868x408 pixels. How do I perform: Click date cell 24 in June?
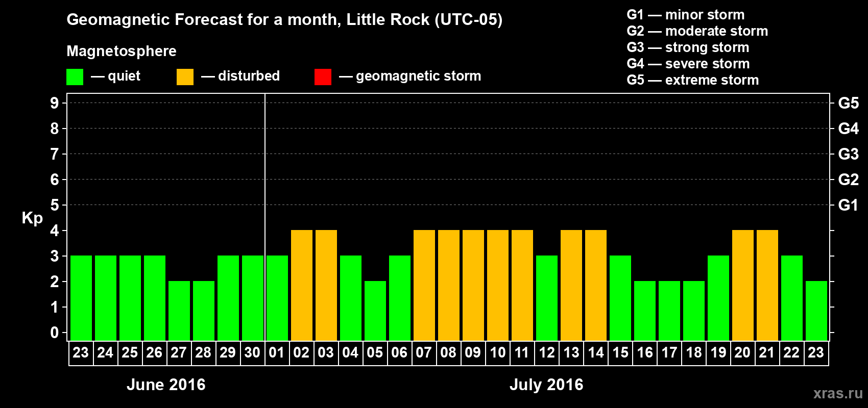click(105, 353)
